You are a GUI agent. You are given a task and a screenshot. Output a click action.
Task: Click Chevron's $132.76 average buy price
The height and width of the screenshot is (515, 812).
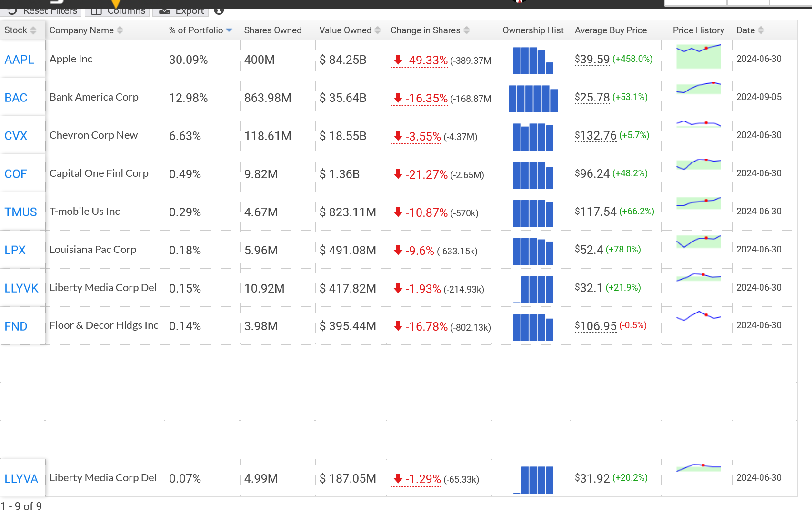(596, 136)
